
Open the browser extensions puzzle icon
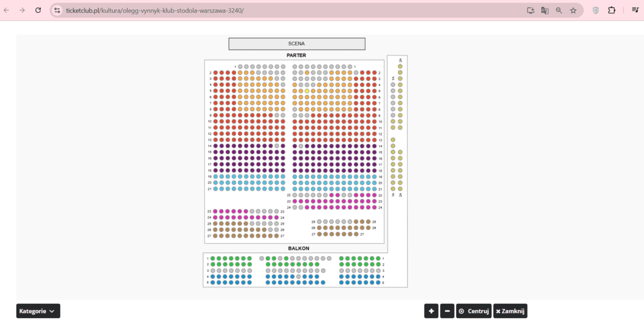pyautogui.click(x=611, y=10)
